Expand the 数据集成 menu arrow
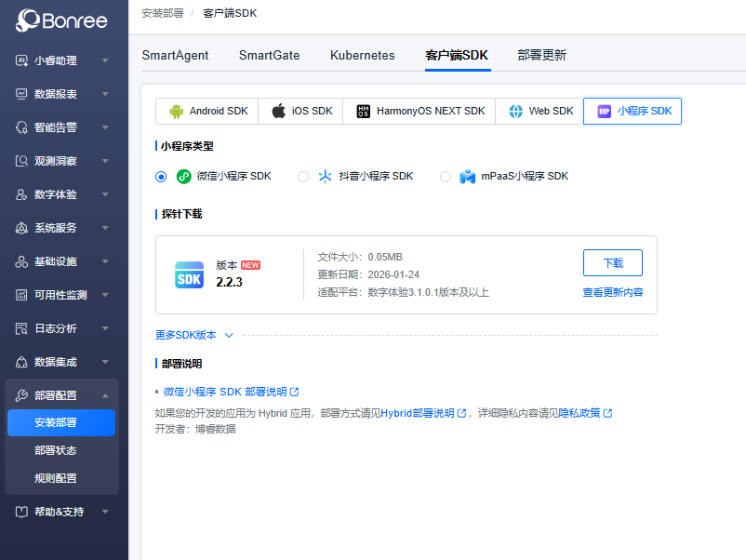 105,362
